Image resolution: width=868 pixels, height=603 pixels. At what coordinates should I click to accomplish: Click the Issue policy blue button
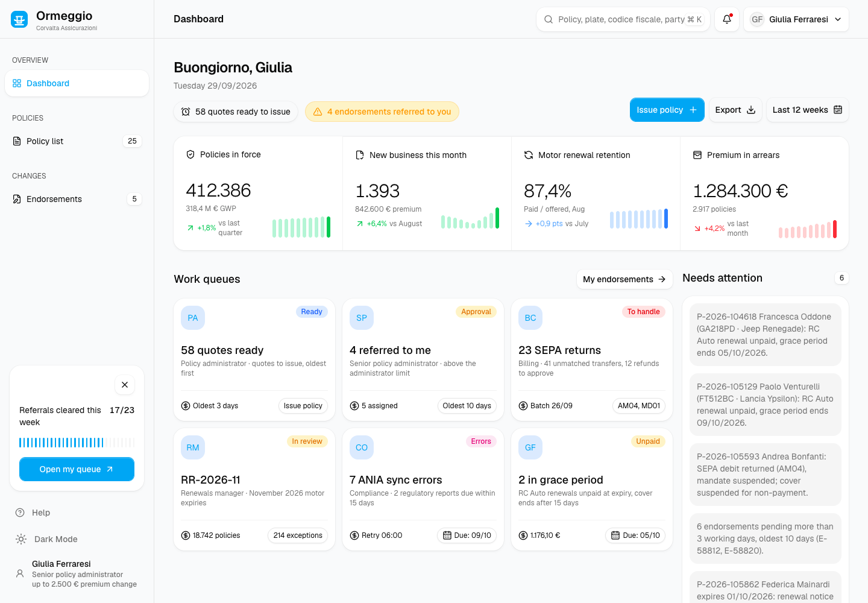pyautogui.click(x=667, y=110)
